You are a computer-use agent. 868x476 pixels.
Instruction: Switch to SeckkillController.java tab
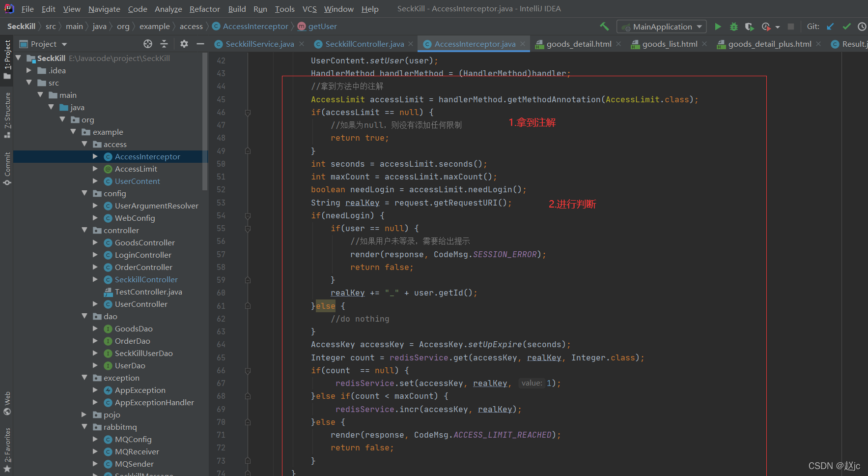click(x=364, y=44)
